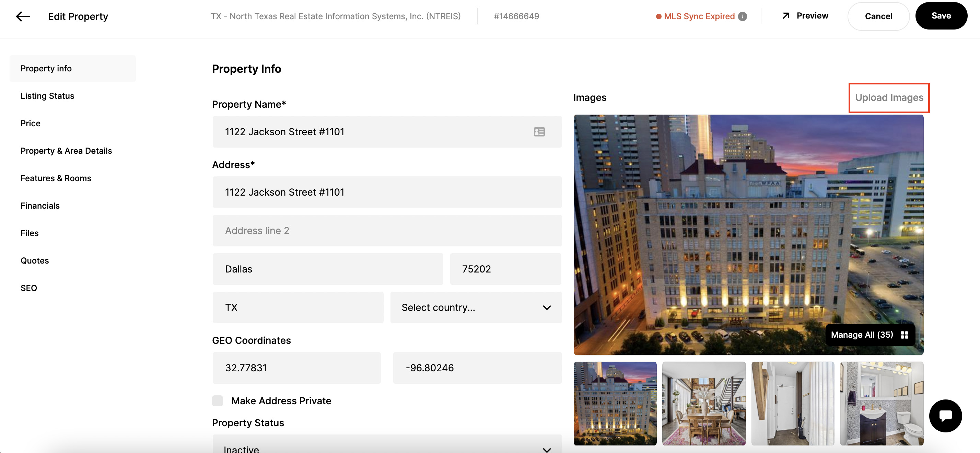Open Features & Rooms section
This screenshot has width=980, height=453.
click(x=56, y=178)
